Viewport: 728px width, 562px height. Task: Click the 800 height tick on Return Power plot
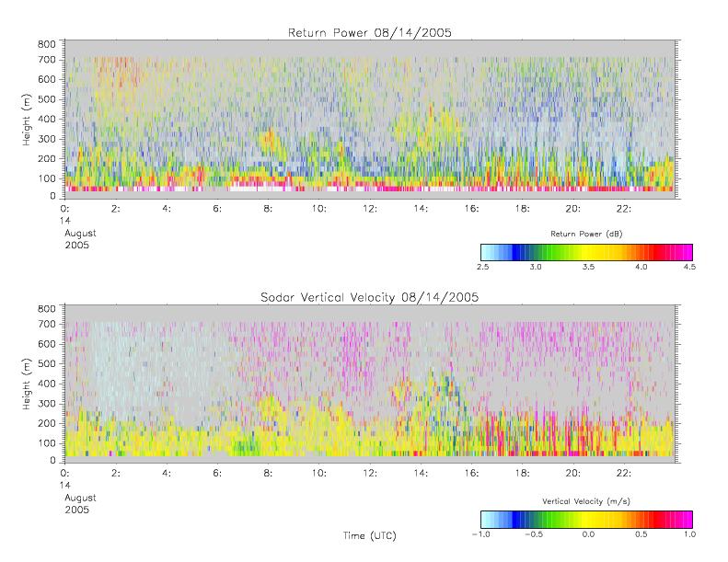tap(46, 44)
